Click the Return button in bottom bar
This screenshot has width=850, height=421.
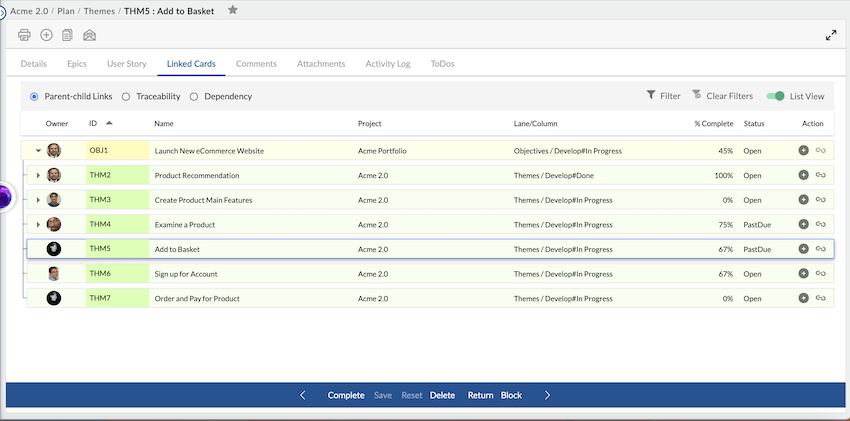click(480, 395)
